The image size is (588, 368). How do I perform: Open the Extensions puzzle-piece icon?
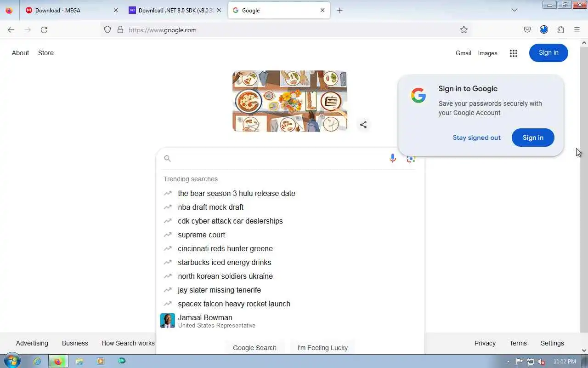pyautogui.click(x=560, y=29)
